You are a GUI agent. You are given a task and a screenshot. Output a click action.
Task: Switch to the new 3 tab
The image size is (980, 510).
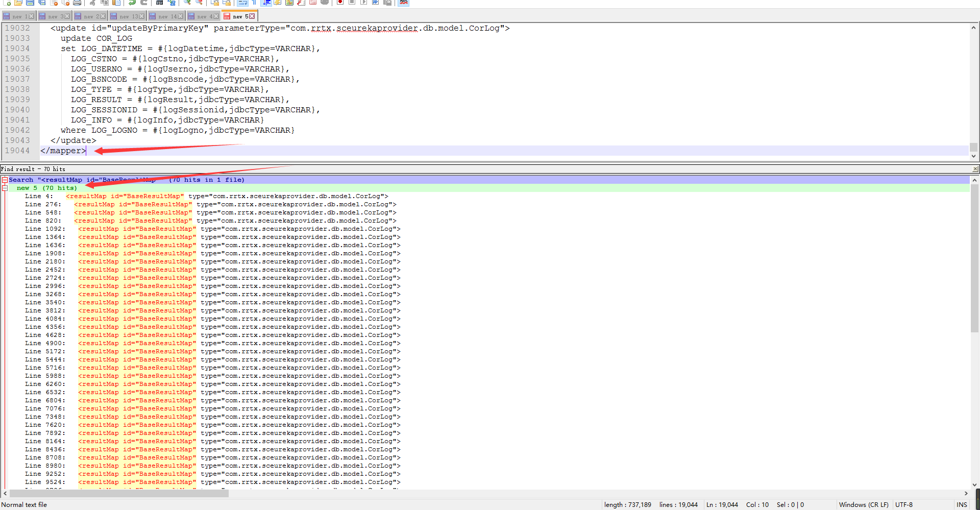tap(54, 16)
